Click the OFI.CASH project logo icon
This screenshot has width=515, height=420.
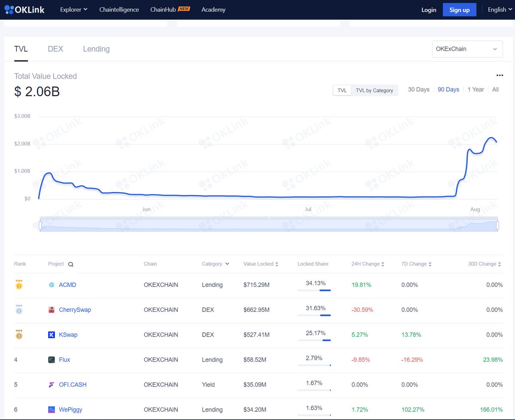coord(51,384)
